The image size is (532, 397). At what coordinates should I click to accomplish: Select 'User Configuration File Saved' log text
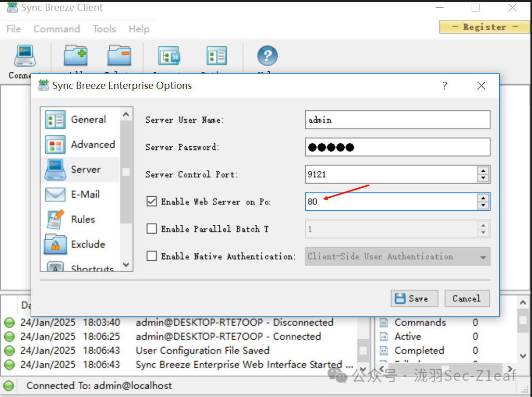click(x=202, y=350)
